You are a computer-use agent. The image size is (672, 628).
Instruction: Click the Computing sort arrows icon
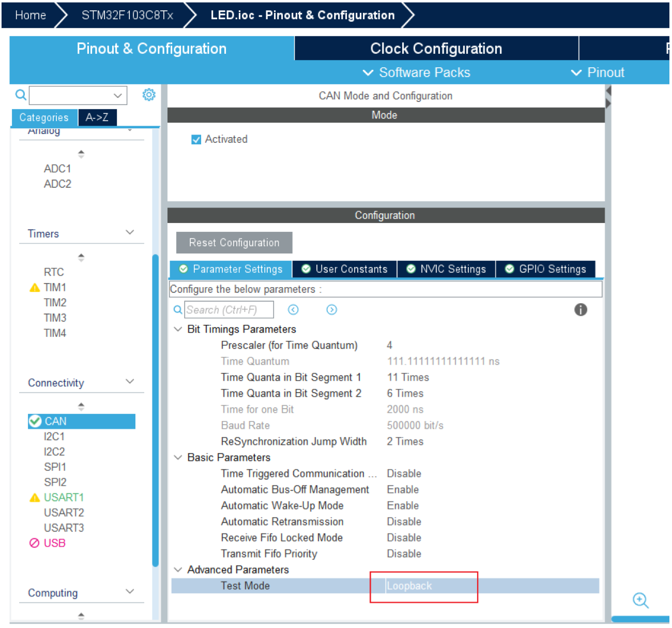tap(81, 616)
